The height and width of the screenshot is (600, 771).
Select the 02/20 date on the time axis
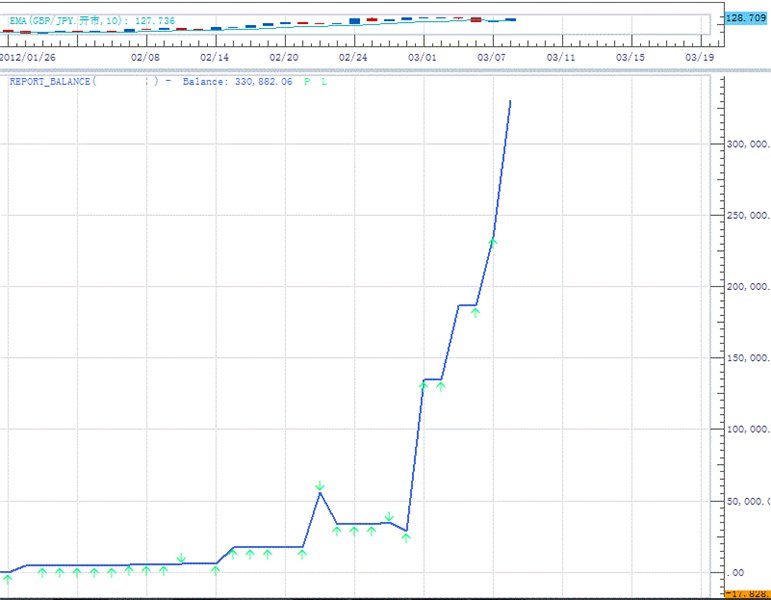coord(285,58)
